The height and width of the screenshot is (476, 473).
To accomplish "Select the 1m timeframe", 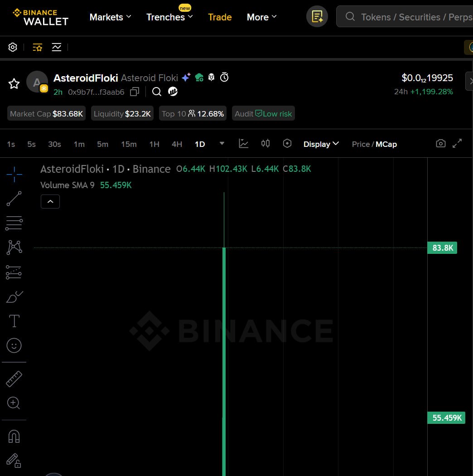I will point(79,144).
